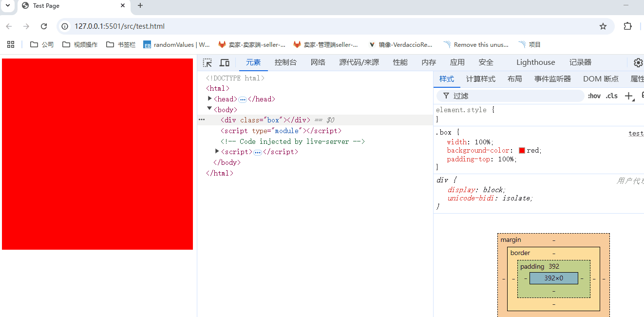Open the actions menu beside div.box row
644x317 pixels.
[202, 120]
